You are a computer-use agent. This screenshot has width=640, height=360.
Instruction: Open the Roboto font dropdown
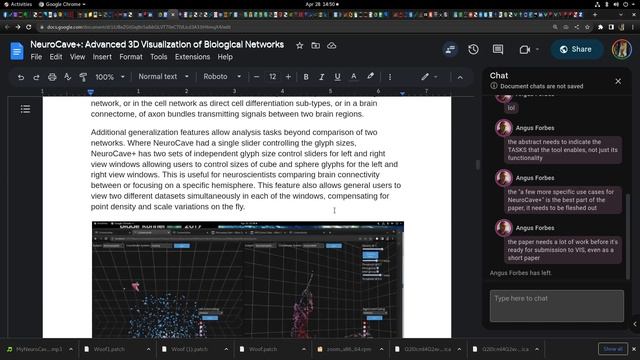click(x=222, y=77)
